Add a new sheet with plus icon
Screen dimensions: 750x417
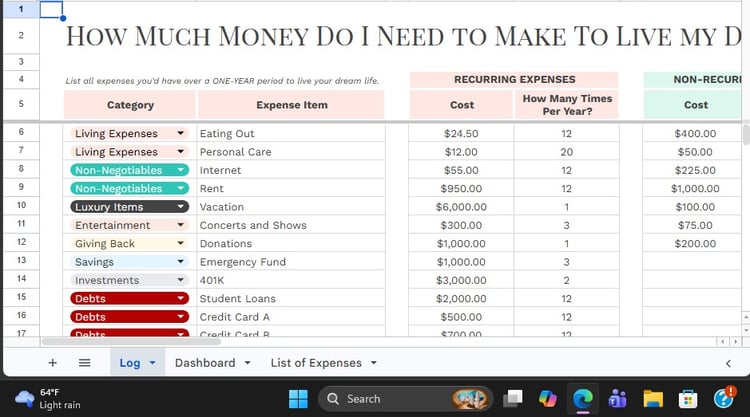(x=53, y=363)
